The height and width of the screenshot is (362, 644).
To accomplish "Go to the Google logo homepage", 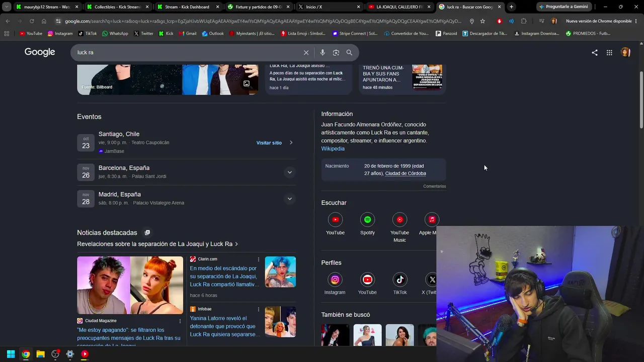I will click(40, 52).
